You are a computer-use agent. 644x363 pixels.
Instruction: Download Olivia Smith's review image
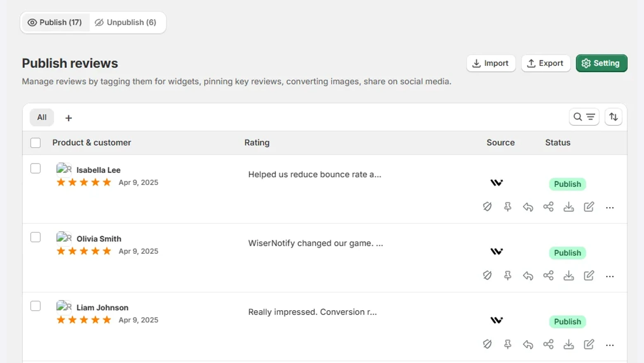pos(569,276)
